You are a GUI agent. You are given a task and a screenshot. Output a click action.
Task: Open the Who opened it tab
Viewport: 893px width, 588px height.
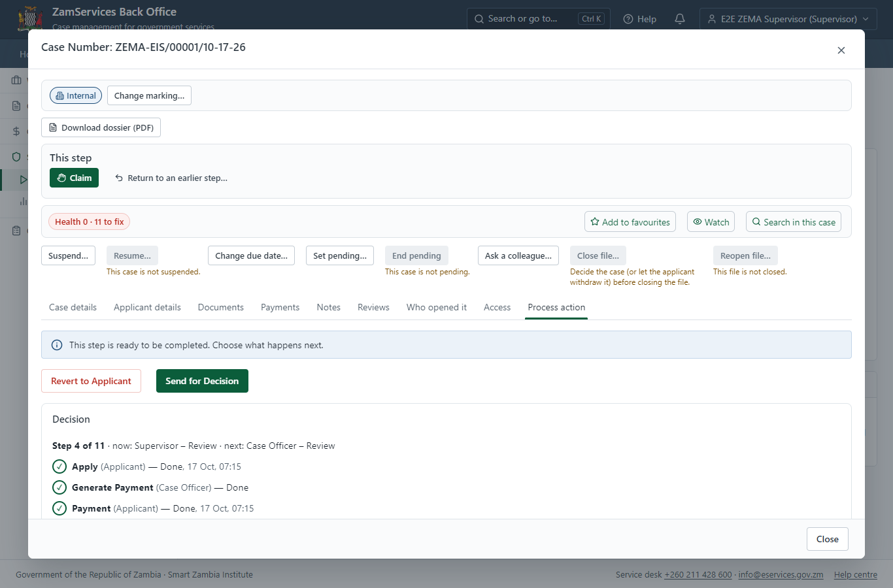(x=437, y=307)
